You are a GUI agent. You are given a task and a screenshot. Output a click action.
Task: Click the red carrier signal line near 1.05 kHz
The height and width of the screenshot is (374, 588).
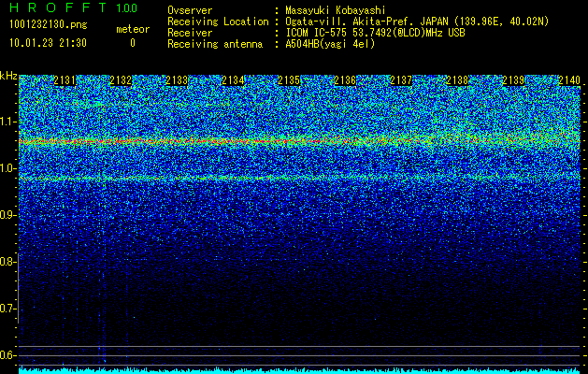[299, 141]
